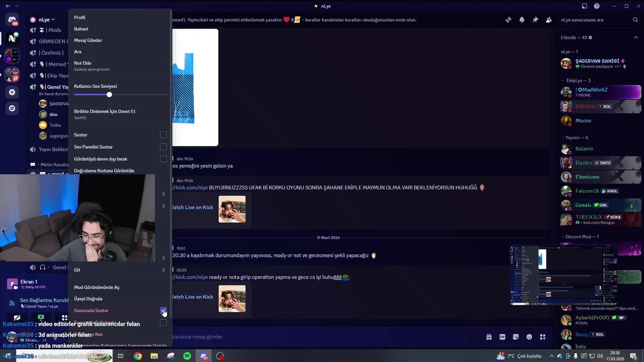Viewport: 644px width, 362px height.
Task: Open kick.com/nlye link in 19:56 message
Action: pos(190,188)
